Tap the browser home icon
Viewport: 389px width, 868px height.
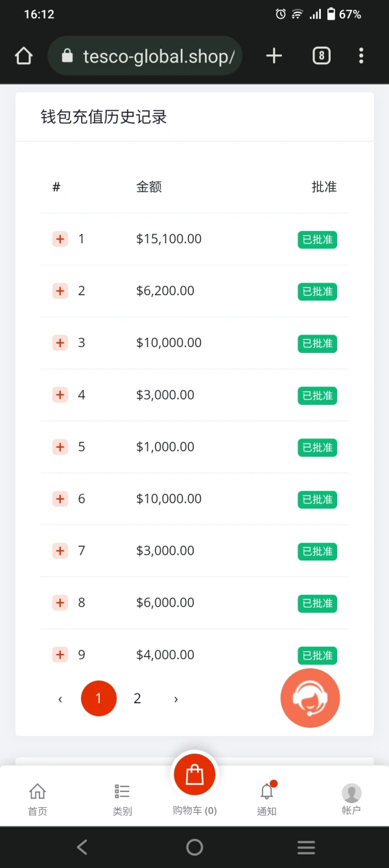(x=24, y=56)
